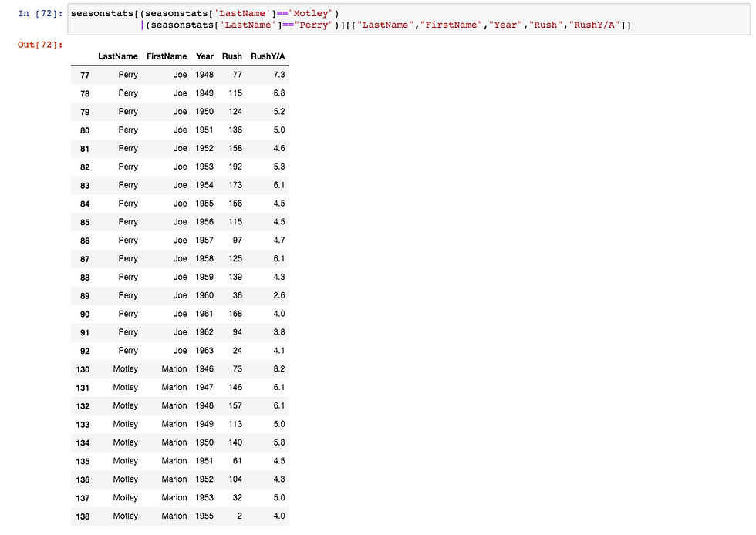The image size is (756, 535).
Task: Click the RushY/A column header
Action: pyautogui.click(x=268, y=56)
